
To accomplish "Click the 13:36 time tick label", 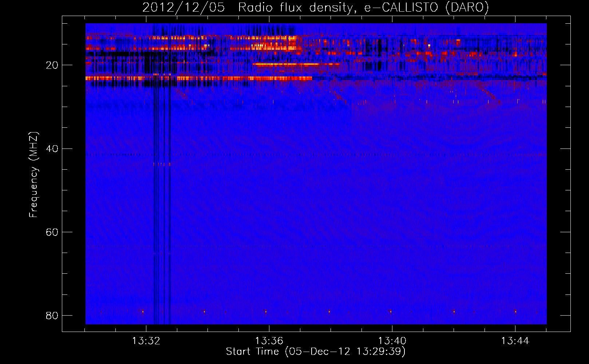I will 269,341.
